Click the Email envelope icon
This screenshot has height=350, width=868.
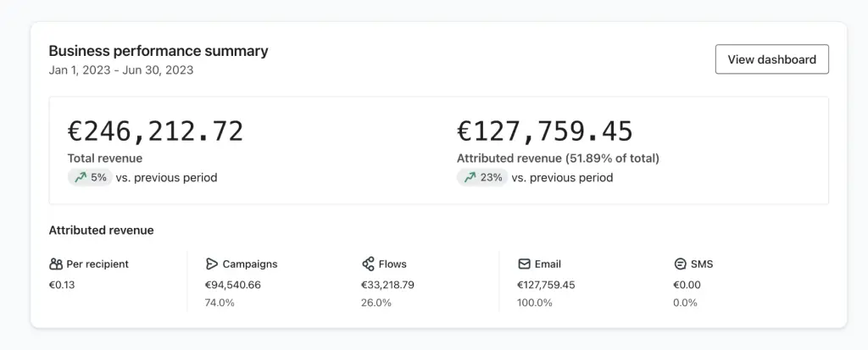pyautogui.click(x=524, y=264)
